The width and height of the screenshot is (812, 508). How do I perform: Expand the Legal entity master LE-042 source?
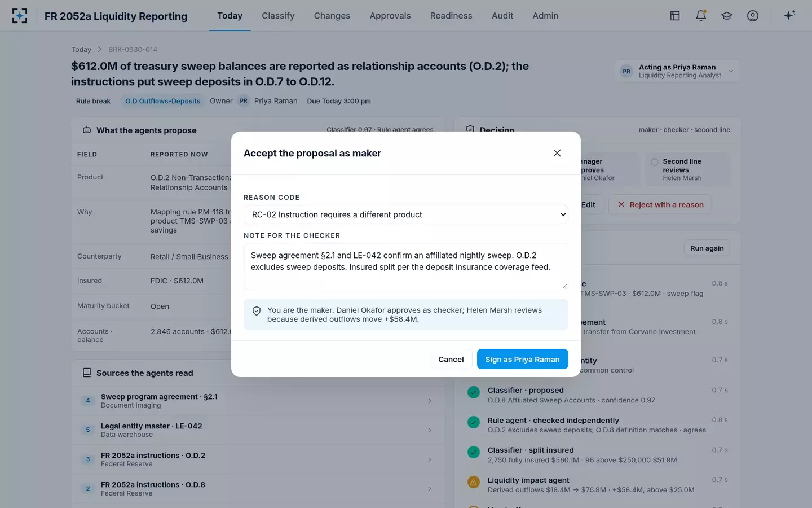258,430
